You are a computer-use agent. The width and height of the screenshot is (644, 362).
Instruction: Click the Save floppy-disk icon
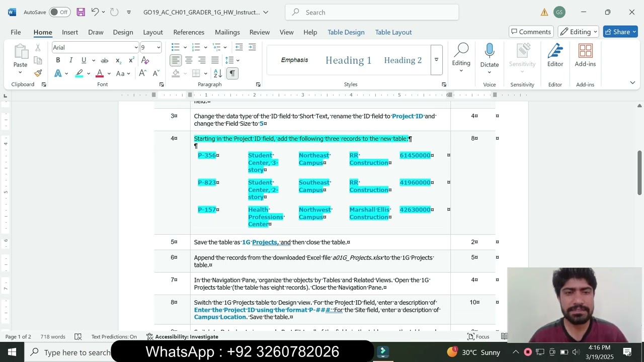click(80, 12)
